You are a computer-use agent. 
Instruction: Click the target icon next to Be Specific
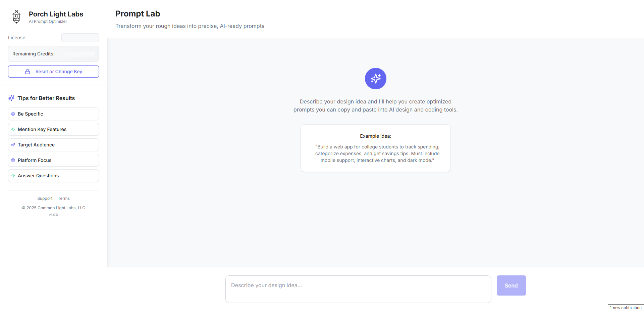13,114
